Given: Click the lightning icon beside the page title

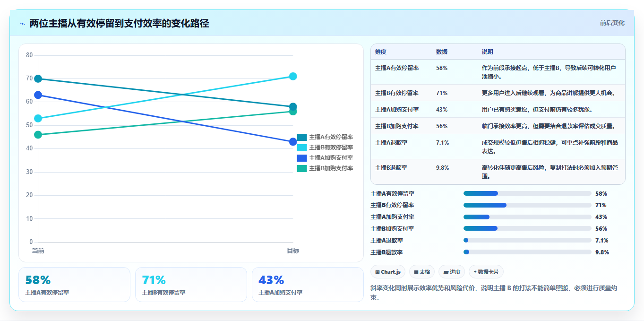Looking at the screenshot, I should tap(23, 24).
